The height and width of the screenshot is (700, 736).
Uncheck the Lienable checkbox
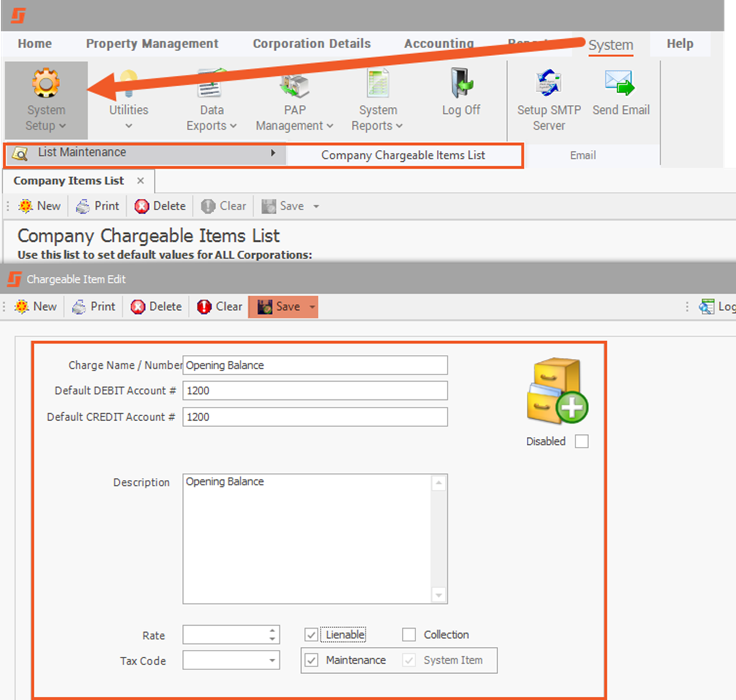(311, 635)
